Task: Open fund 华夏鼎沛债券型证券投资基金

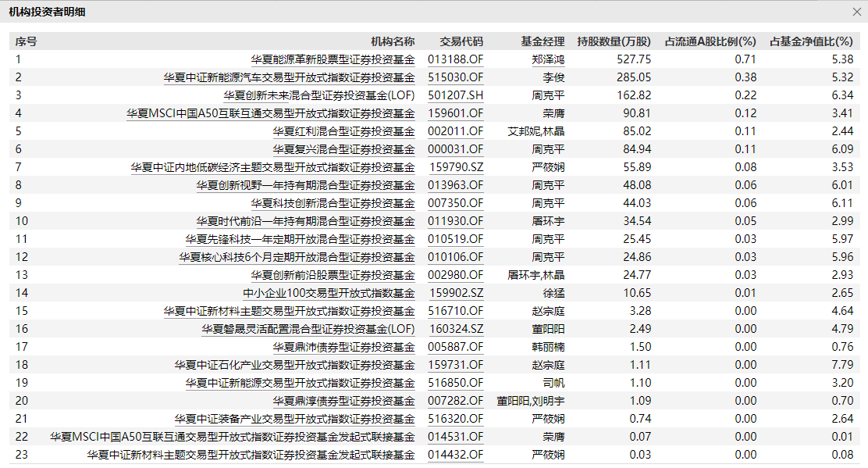Action: (x=343, y=347)
